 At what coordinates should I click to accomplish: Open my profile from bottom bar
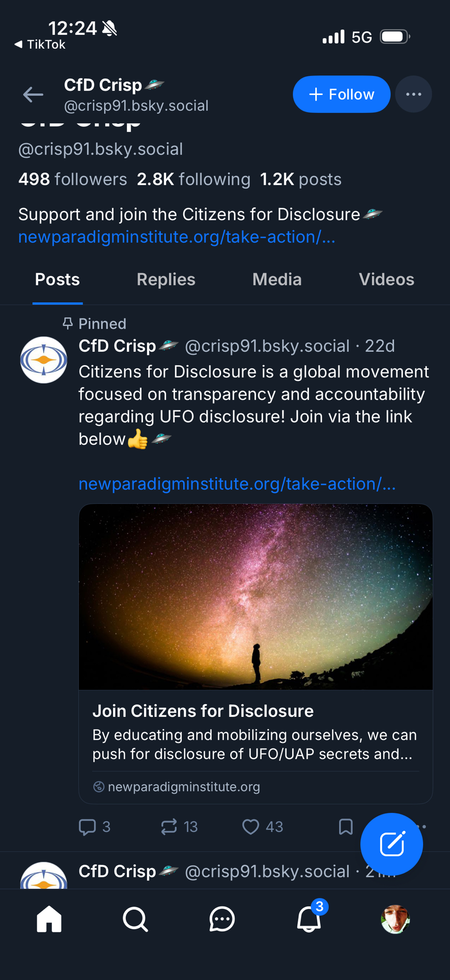point(395,919)
